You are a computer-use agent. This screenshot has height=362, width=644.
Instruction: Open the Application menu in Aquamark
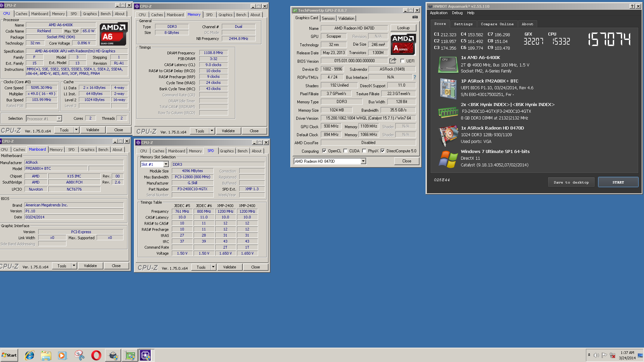(439, 13)
